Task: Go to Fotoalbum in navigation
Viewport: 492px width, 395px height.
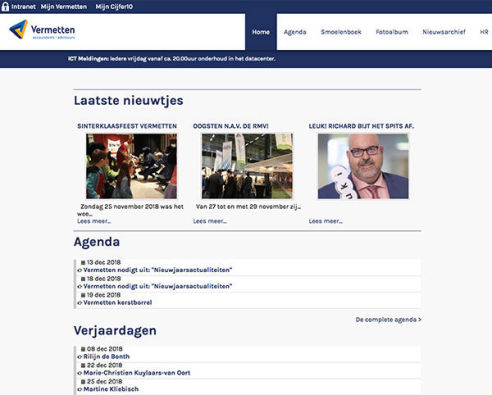Action: pos(392,32)
